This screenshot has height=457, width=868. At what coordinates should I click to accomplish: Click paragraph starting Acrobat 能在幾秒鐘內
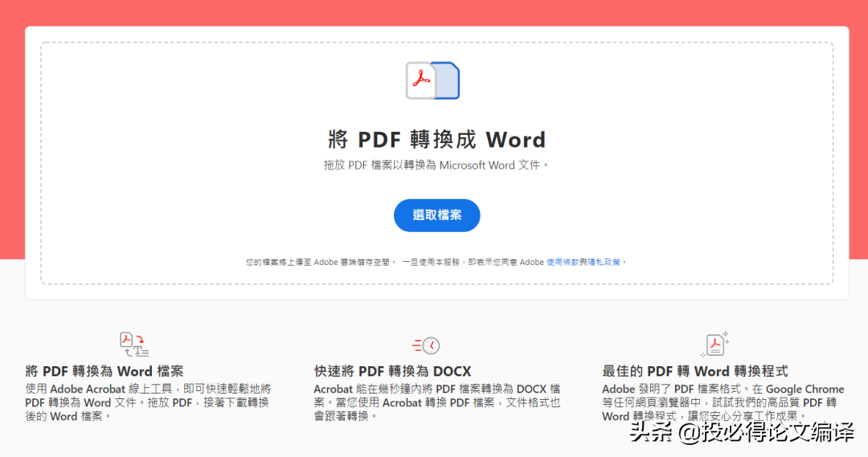[x=437, y=402]
